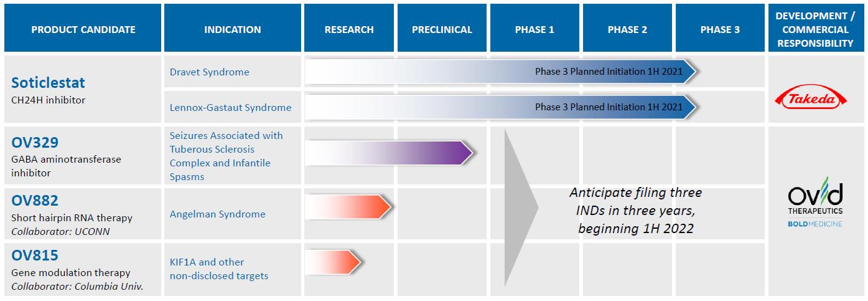This screenshot has width=868, height=301.
Task: Open the Dravet Syndrome indication
Action: click(x=209, y=72)
